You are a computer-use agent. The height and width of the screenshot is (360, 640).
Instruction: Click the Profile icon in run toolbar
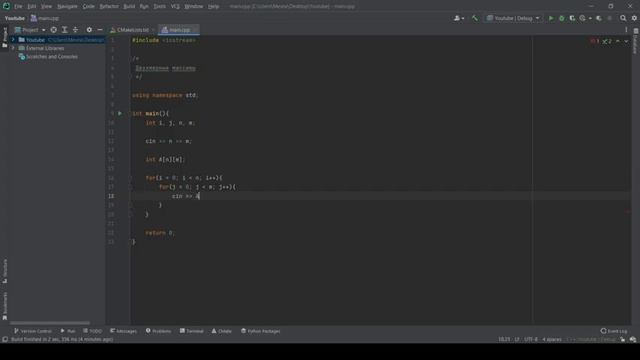coord(582,18)
